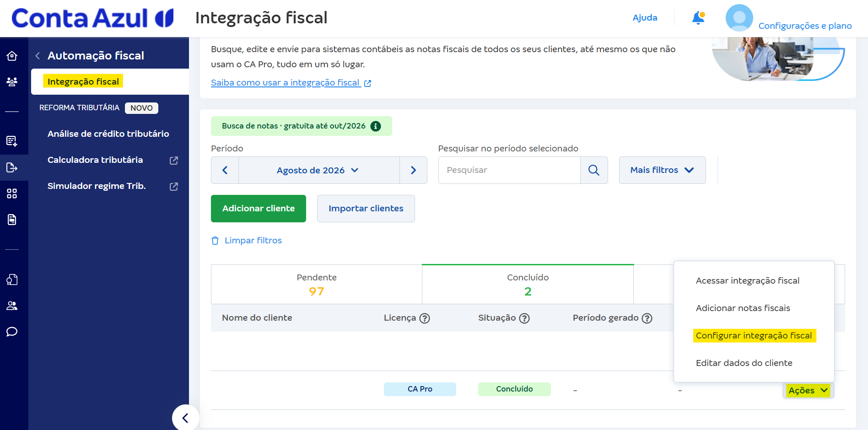Image resolution: width=868 pixels, height=430 pixels.
Task: Click the magnifying glass search button
Action: tap(594, 170)
